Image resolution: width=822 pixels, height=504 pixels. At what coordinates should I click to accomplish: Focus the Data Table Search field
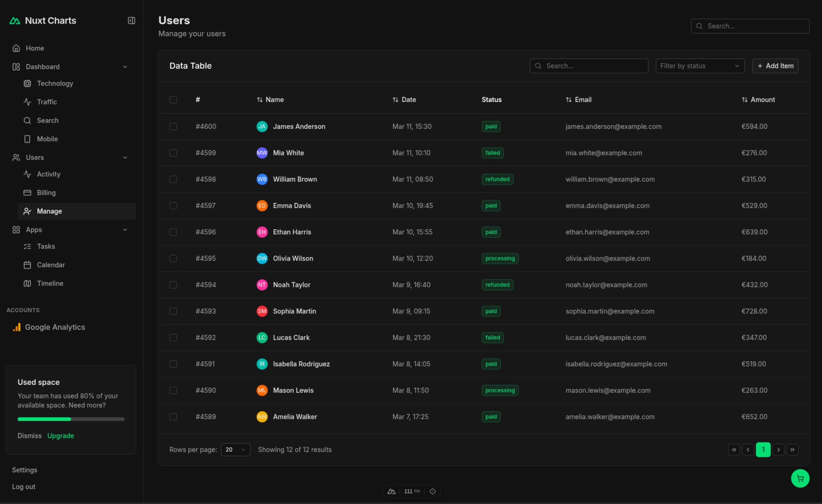589,66
